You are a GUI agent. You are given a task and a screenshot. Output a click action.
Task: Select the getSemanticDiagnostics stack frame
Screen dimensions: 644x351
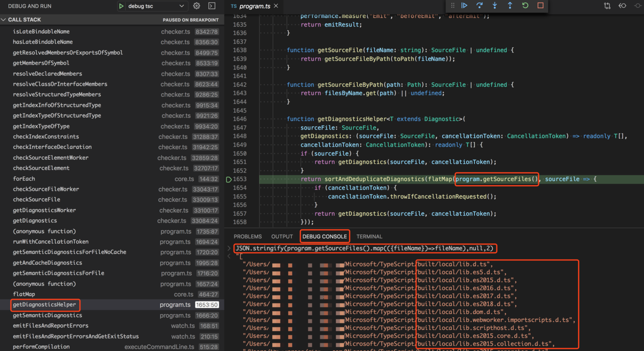click(x=47, y=315)
